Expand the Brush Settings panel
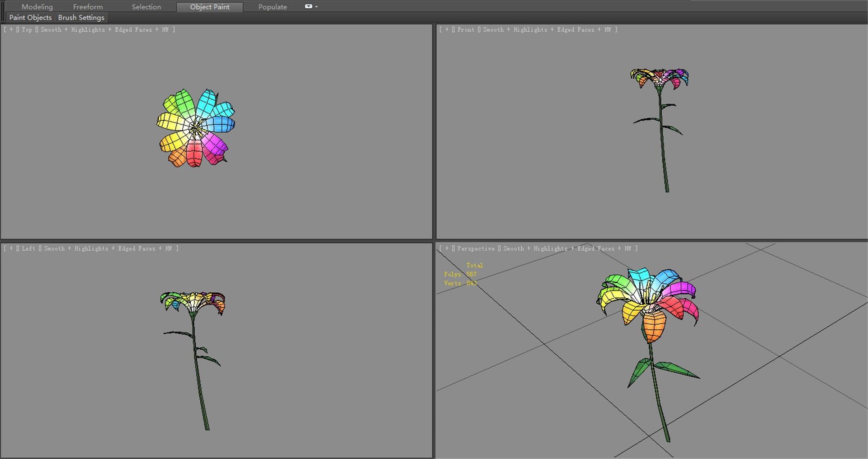This screenshot has height=459, width=868. coord(81,18)
